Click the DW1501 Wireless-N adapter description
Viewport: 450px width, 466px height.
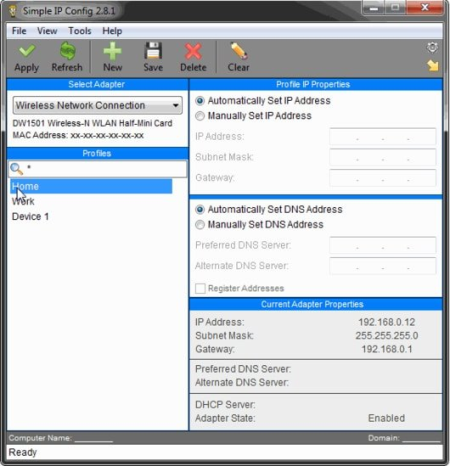92,123
